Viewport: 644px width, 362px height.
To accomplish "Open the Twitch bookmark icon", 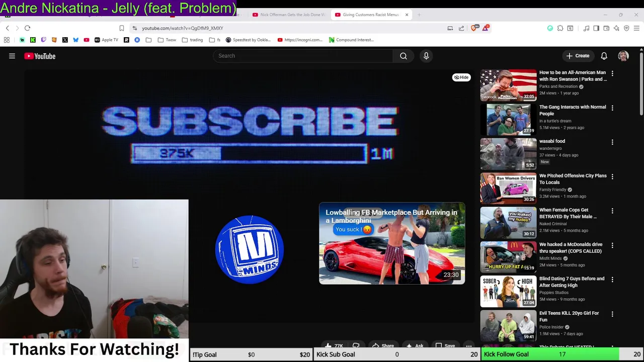I will point(43,40).
